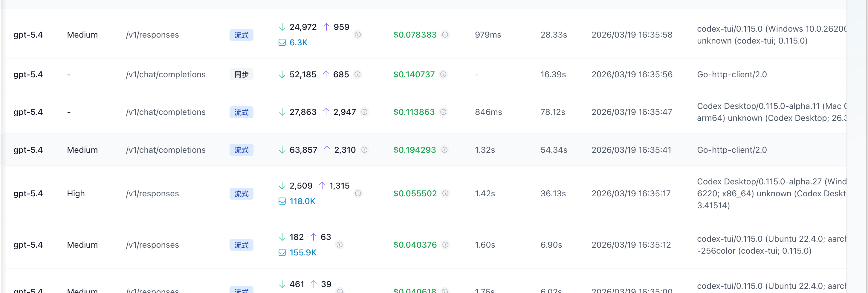Click info icon after 685 output tokens
868x293 pixels.
pos(357,74)
